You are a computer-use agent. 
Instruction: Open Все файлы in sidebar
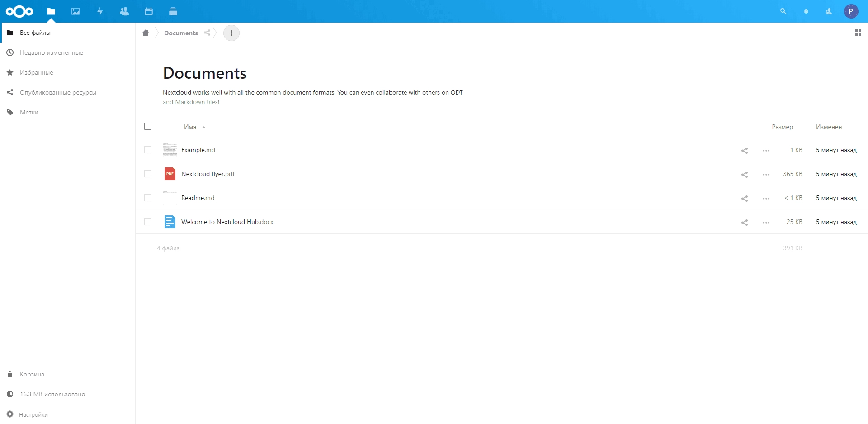(x=68, y=33)
